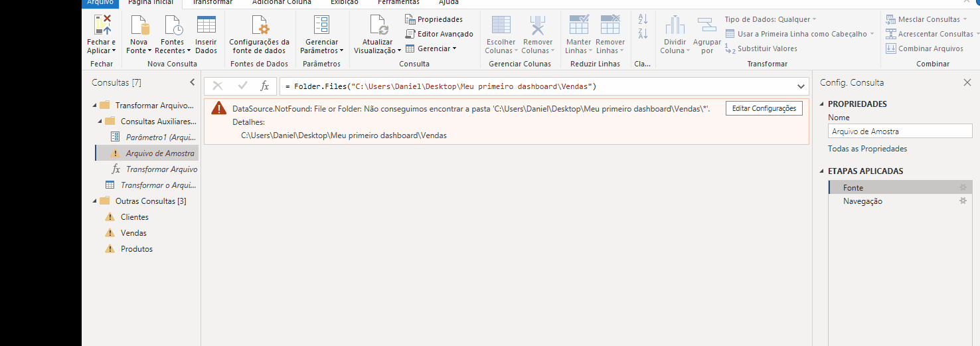
Task: Switch to Transformar tab
Action: (x=212, y=3)
